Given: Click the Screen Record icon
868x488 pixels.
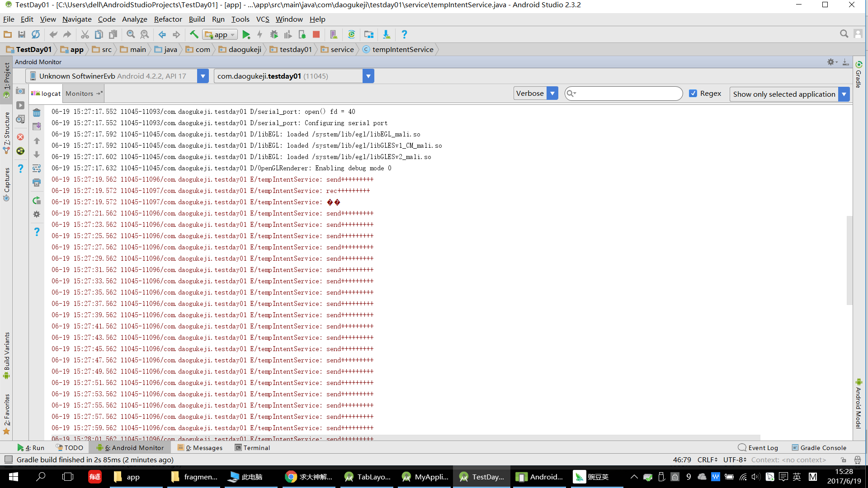Looking at the screenshot, I should pyautogui.click(x=20, y=105).
